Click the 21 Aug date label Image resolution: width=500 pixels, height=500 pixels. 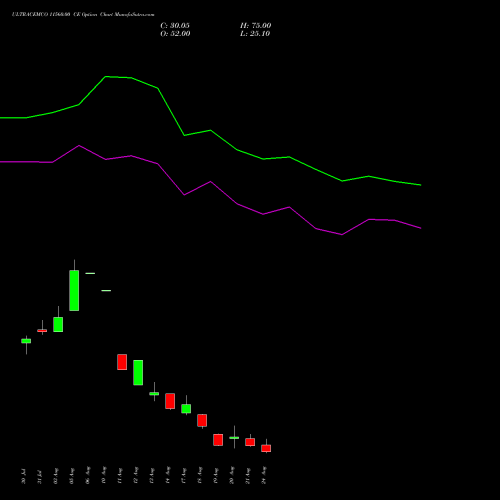tap(248, 476)
